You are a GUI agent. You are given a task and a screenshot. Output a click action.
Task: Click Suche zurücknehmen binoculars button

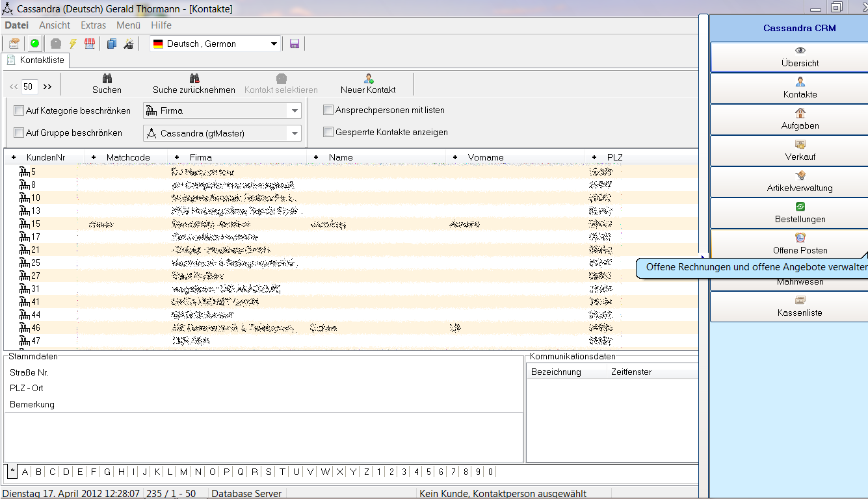pyautogui.click(x=194, y=84)
